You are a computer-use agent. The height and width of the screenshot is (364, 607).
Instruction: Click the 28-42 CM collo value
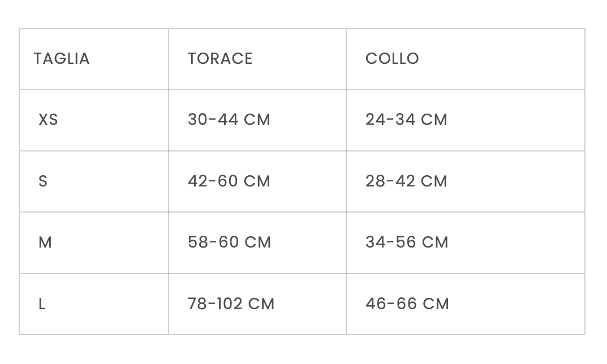point(406,181)
